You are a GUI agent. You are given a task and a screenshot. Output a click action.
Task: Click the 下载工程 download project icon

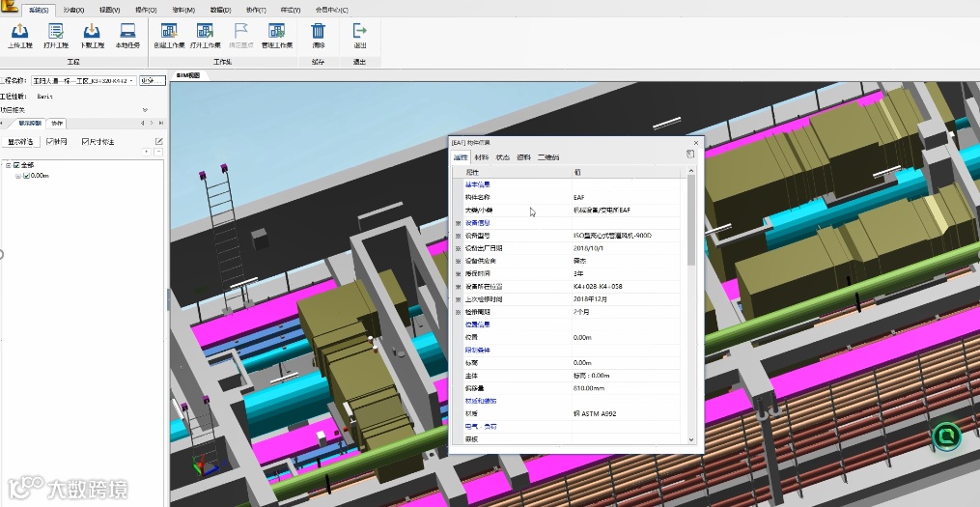pos(92,32)
